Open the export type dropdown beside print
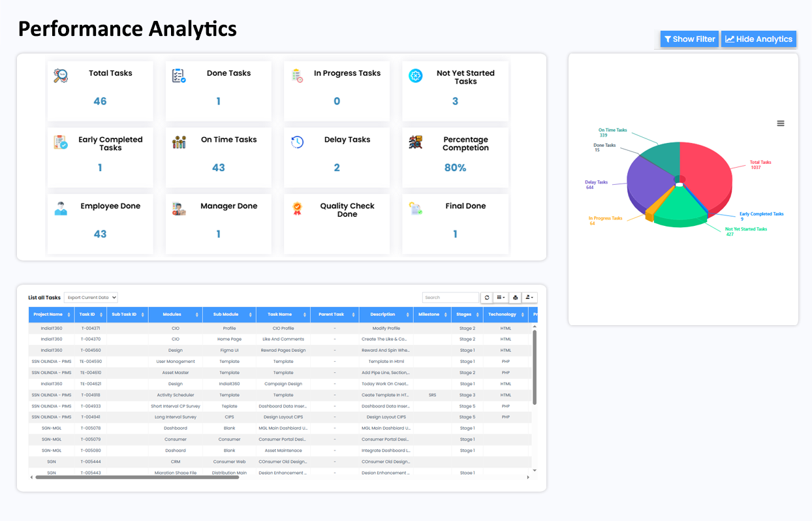Viewport: 812px width, 521px height. point(530,298)
